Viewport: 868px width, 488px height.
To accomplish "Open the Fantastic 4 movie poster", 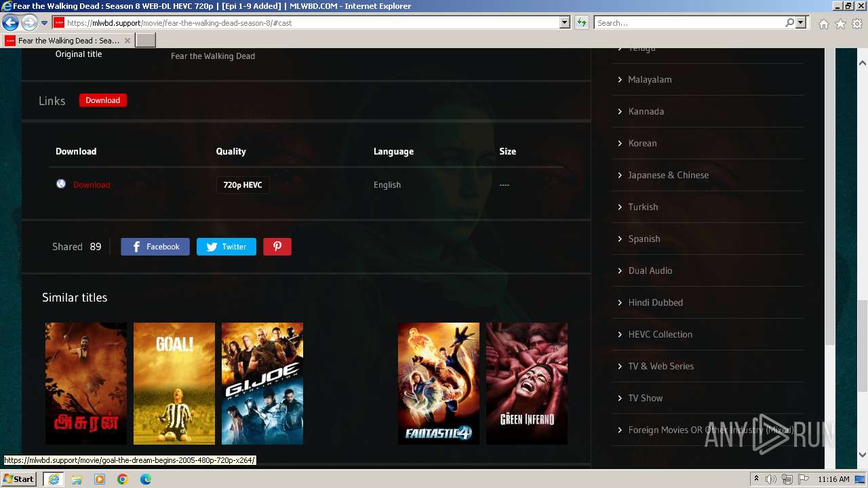I will [439, 384].
